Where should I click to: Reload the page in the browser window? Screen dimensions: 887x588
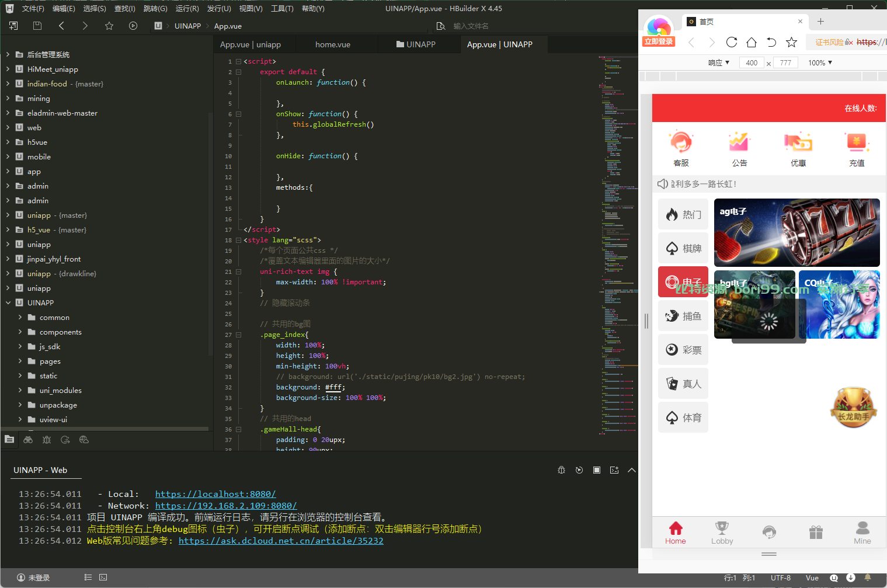pyautogui.click(x=732, y=42)
